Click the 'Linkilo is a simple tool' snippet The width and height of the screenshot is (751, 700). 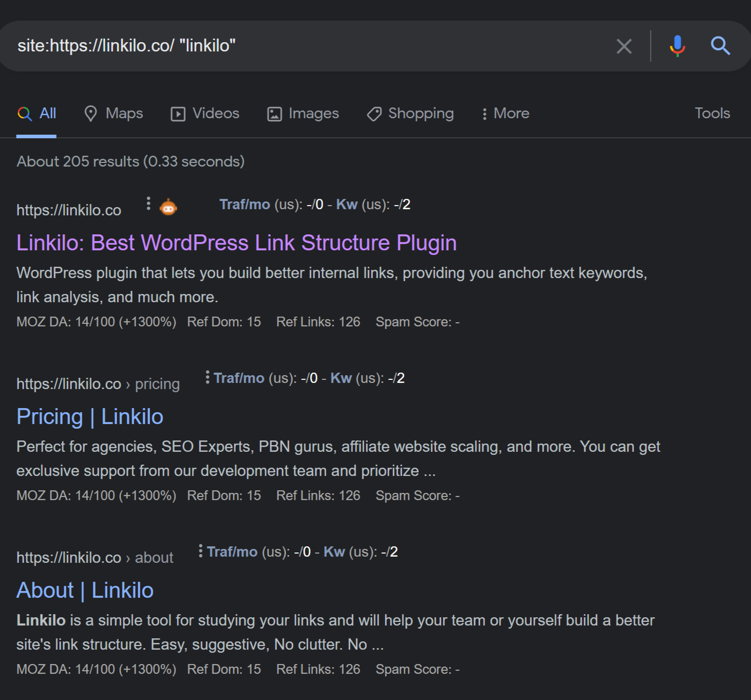pyautogui.click(x=335, y=632)
